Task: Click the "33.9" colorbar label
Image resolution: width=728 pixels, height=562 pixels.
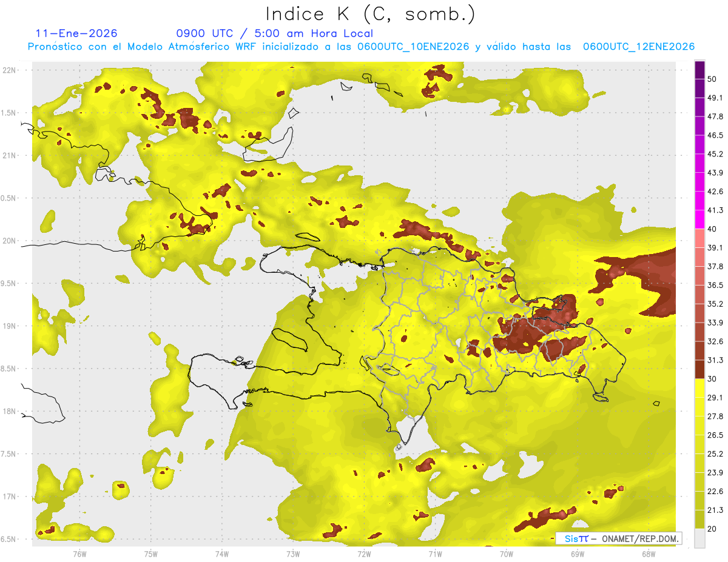Action: click(715, 323)
